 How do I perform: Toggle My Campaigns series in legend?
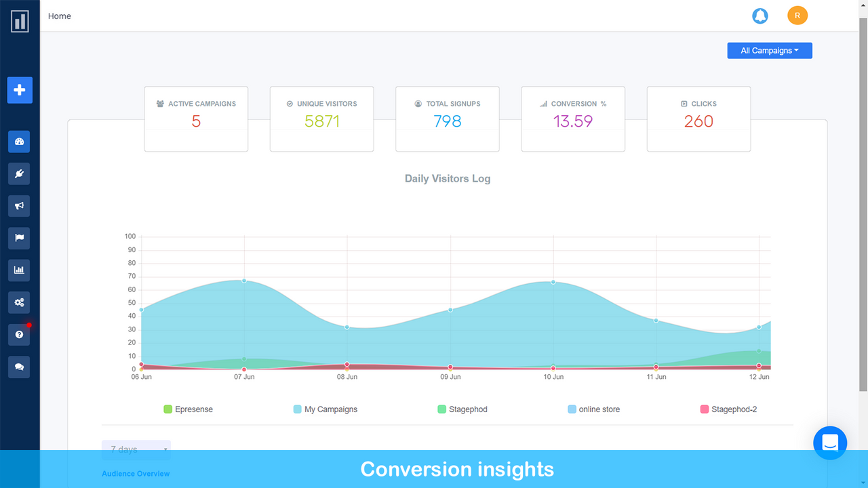(x=325, y=409)
